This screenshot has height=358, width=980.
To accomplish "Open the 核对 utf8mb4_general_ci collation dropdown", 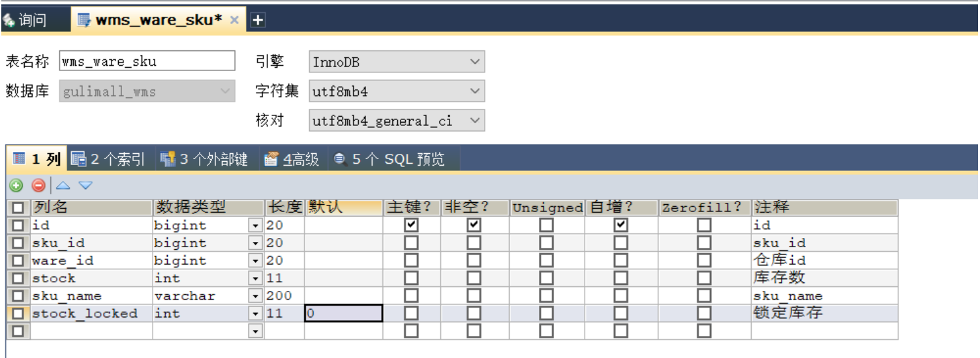I will coord(397,121).
